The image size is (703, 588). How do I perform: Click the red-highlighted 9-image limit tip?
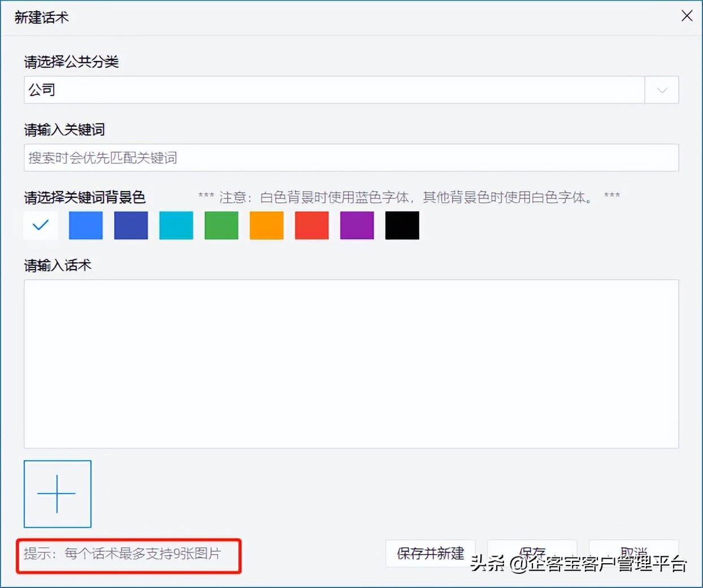pos(129,556)
